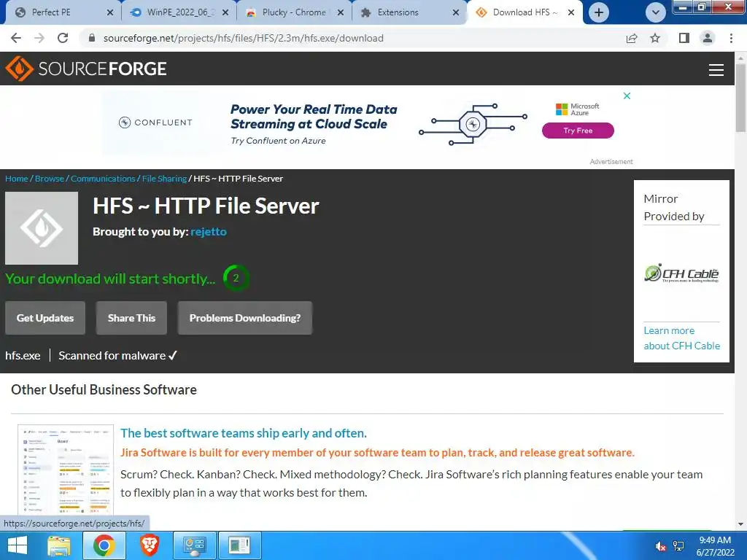Click the network tray icon
Image resolution: width=747 pixels, height=560 pixels.
point(678,546)
